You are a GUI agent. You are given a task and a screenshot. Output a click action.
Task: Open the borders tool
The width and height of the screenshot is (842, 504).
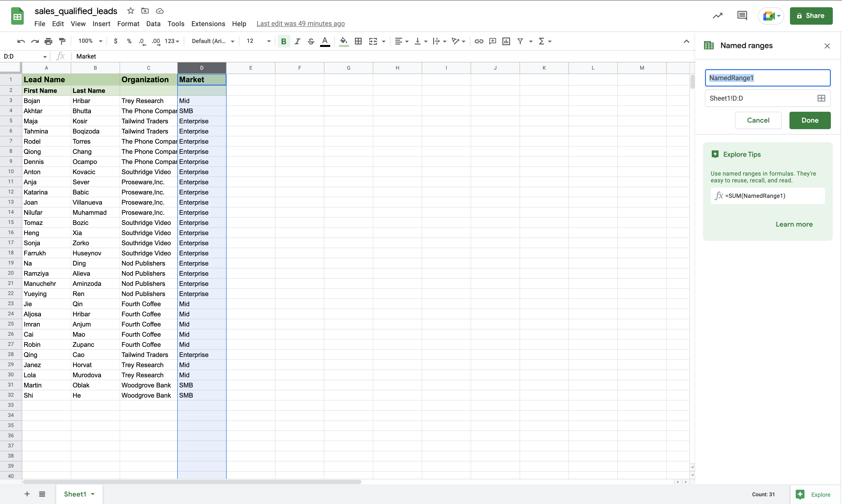(358, 41)
